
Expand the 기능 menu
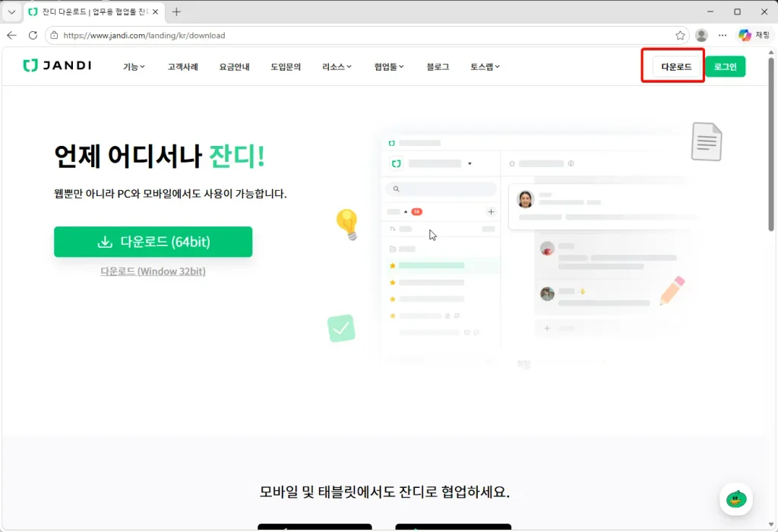point(134,67)
